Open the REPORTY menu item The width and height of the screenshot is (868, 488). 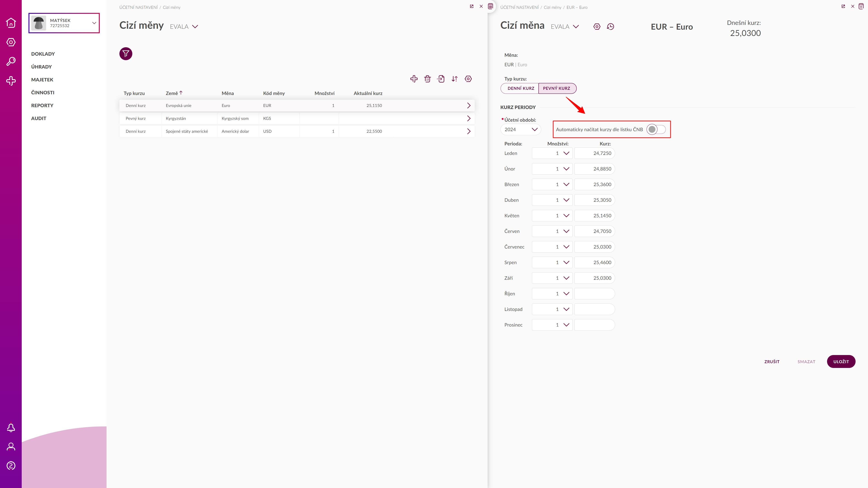click(42, 105)
